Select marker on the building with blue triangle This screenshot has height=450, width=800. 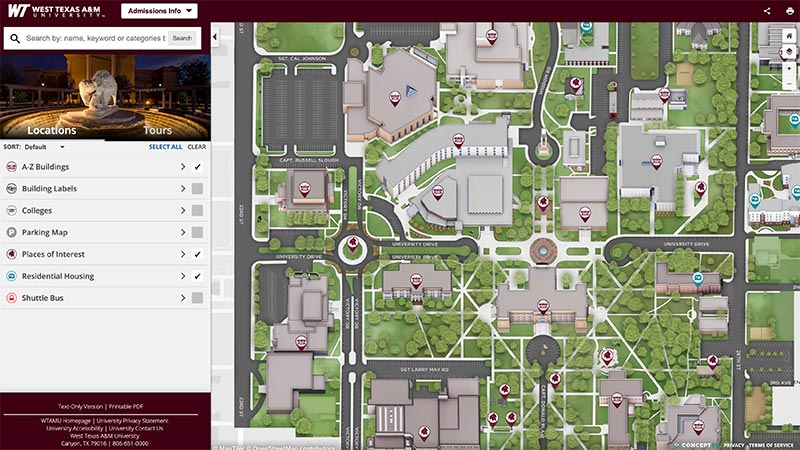click(x=394, y=98)
